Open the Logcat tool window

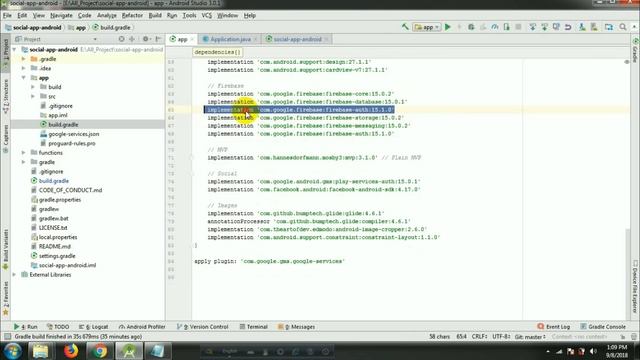93,327
